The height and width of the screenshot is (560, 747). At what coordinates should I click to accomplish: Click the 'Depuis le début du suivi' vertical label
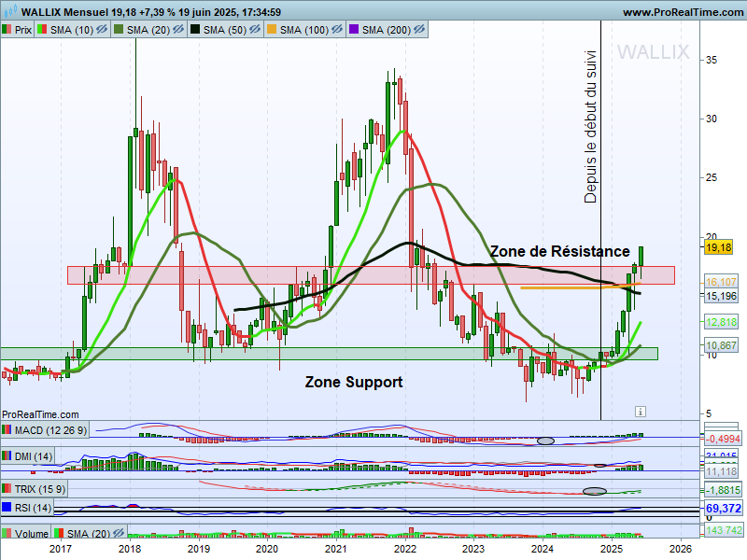[x=590, y=127]
